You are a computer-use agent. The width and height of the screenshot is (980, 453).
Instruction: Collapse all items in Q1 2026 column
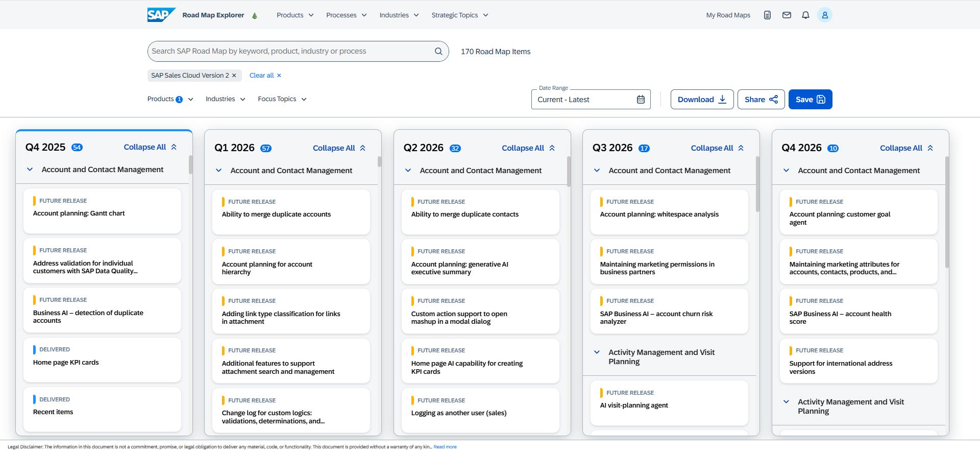(x=339, y=148)
